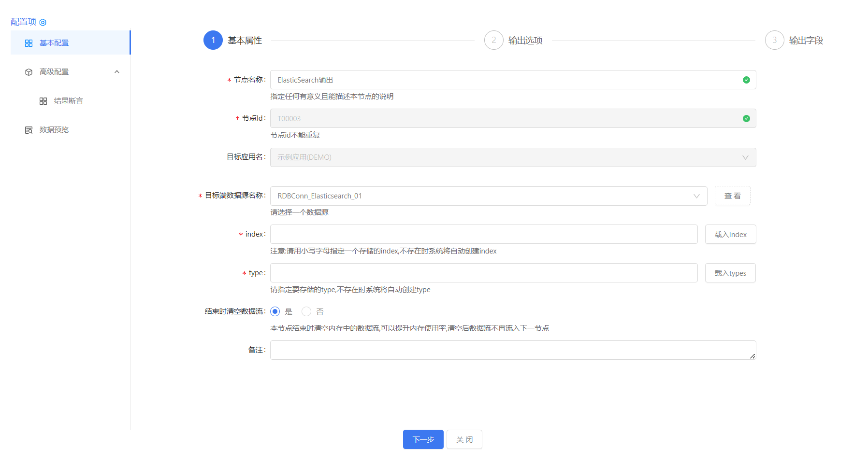This screenshot has width=868, height=450.
Task: Go to step 3 输出字段
Action: pos(774,40)
